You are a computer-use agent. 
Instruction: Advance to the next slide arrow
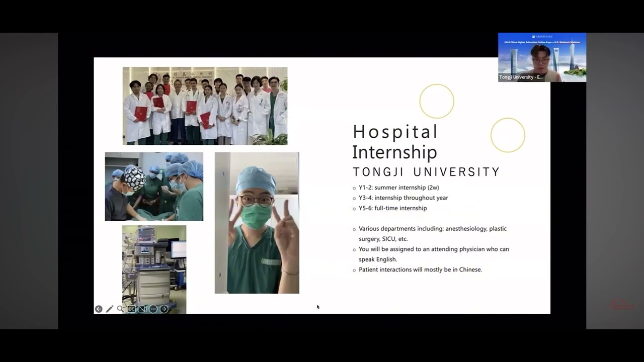164,309
